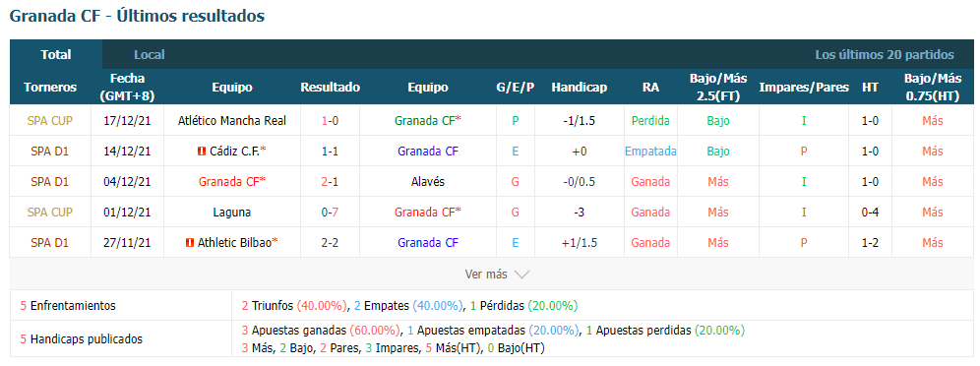Click the 2-1 result against Alavés
The height and width of the screenshot is (366, 980).
(330, 182)
